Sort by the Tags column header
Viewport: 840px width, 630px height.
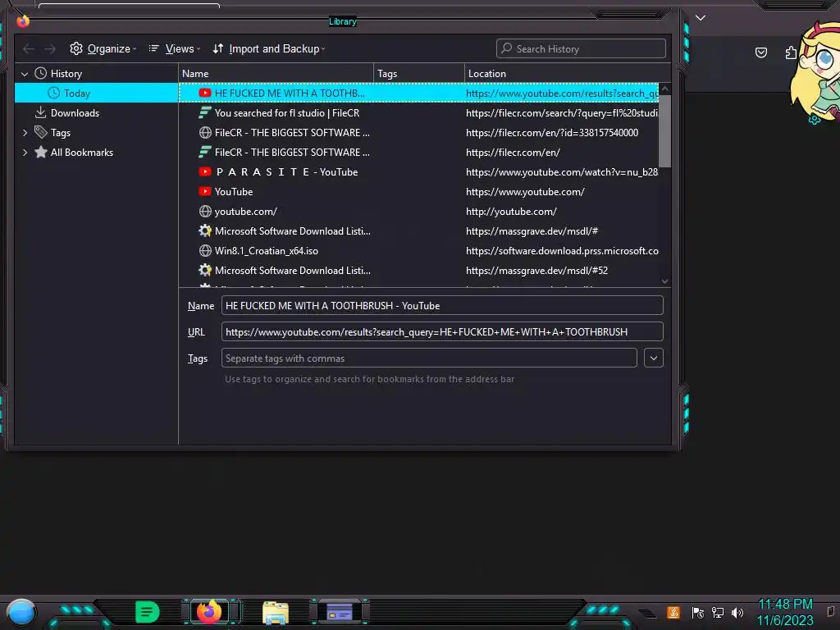[x=419, y=73]
